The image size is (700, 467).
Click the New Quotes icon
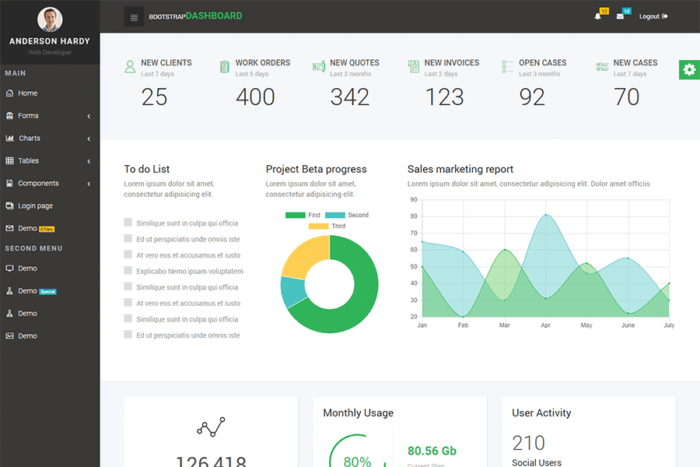tap(319, 67)
